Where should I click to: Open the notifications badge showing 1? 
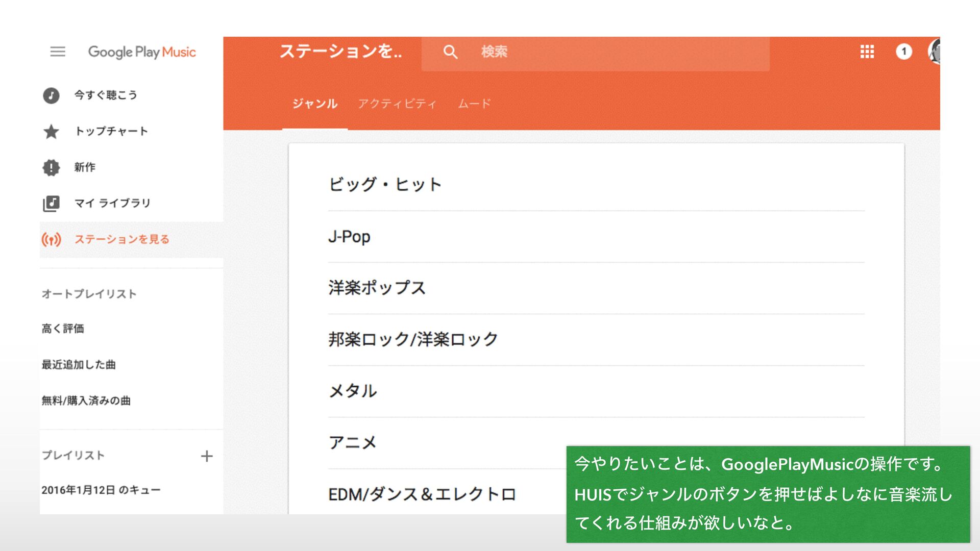point(903,52)
